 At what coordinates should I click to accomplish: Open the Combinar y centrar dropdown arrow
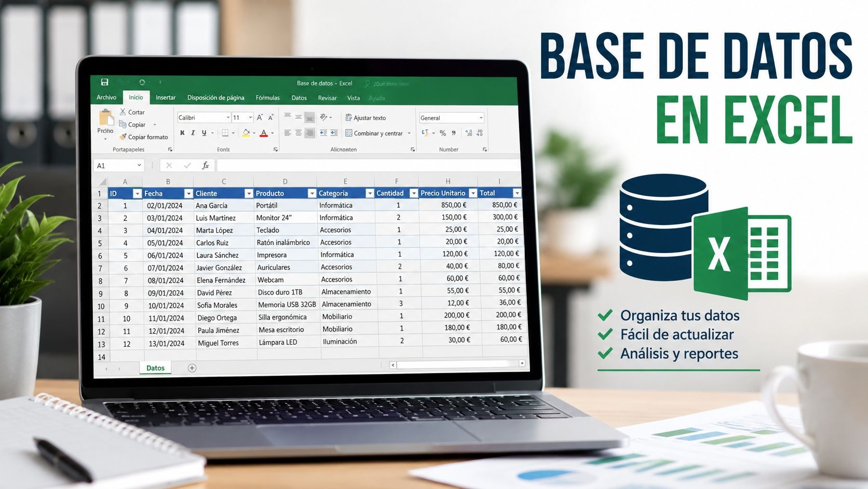click(409, 133)
